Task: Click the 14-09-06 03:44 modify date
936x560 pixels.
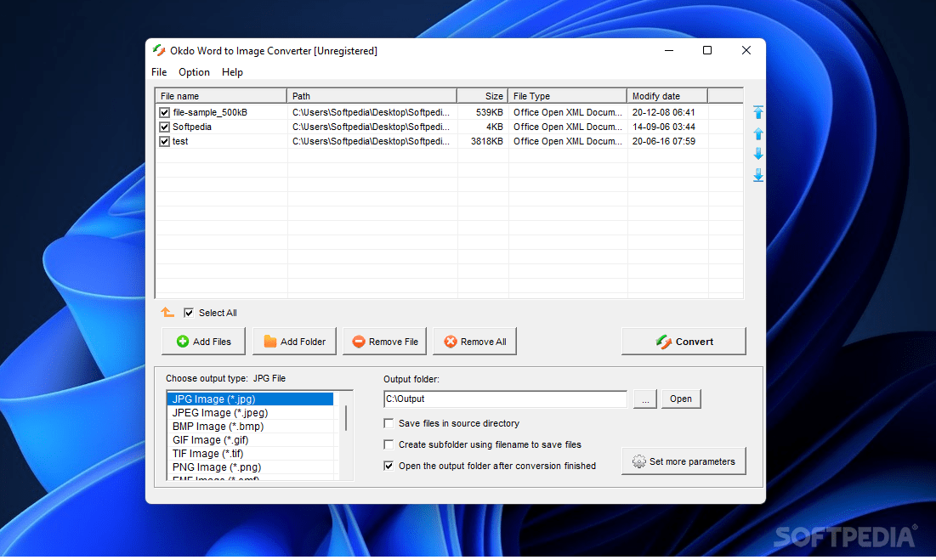Action: point(664,127)
